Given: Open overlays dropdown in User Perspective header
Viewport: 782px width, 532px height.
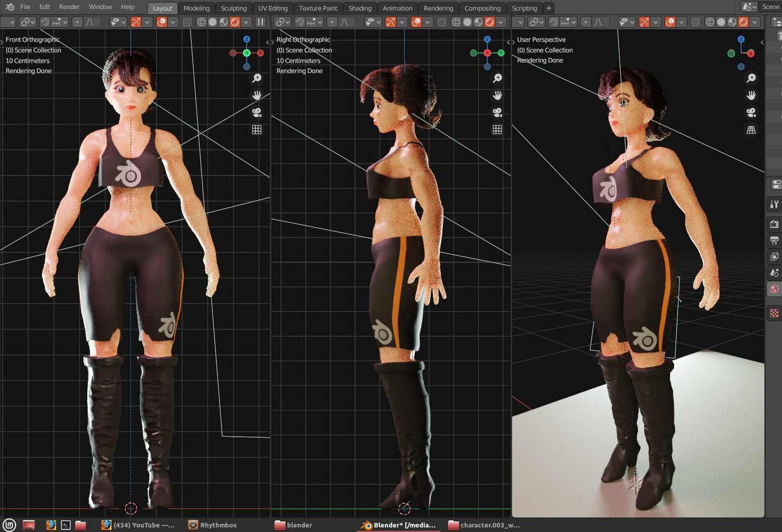Looking at the screenshot, I should click(x=681, y=22).
